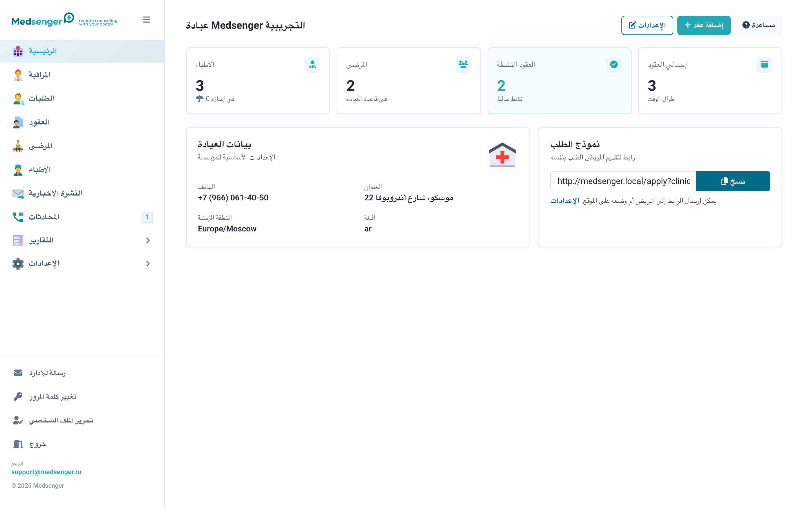
Task: Expand the الإعدادات submenu chevron in sidebar
Action: point(148,263)
